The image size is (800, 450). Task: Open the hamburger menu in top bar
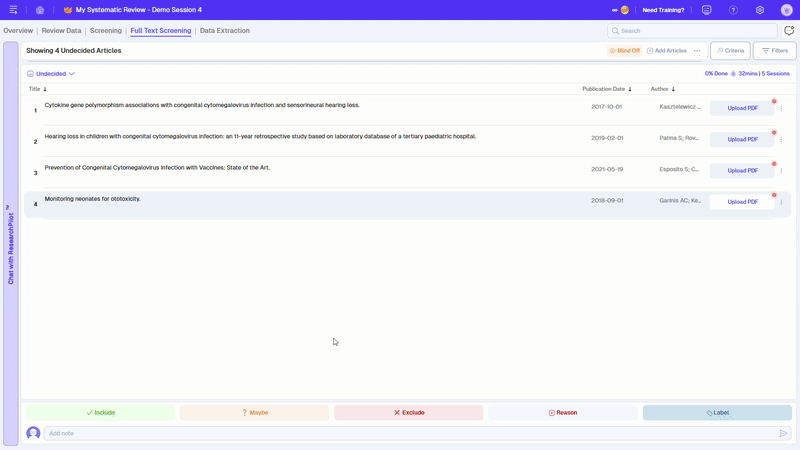click(13, 10)
